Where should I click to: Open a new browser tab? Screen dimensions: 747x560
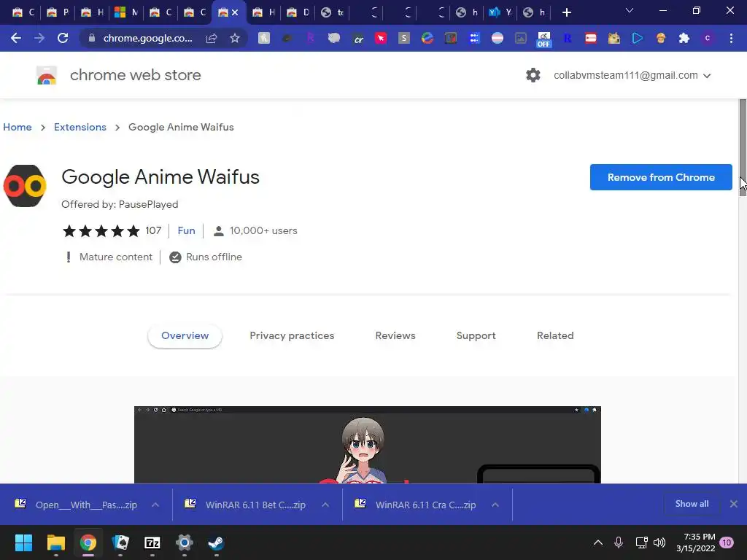pyautogui.click(x=566, y=12)
